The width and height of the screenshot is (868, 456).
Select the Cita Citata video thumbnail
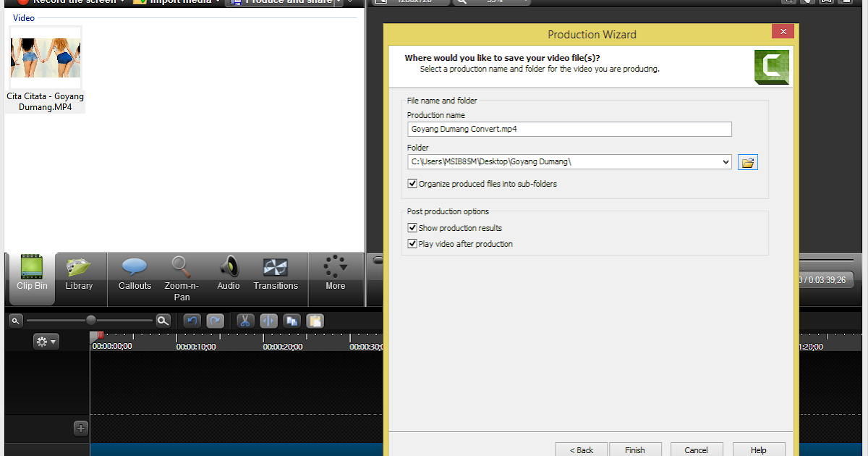[46, 57]
